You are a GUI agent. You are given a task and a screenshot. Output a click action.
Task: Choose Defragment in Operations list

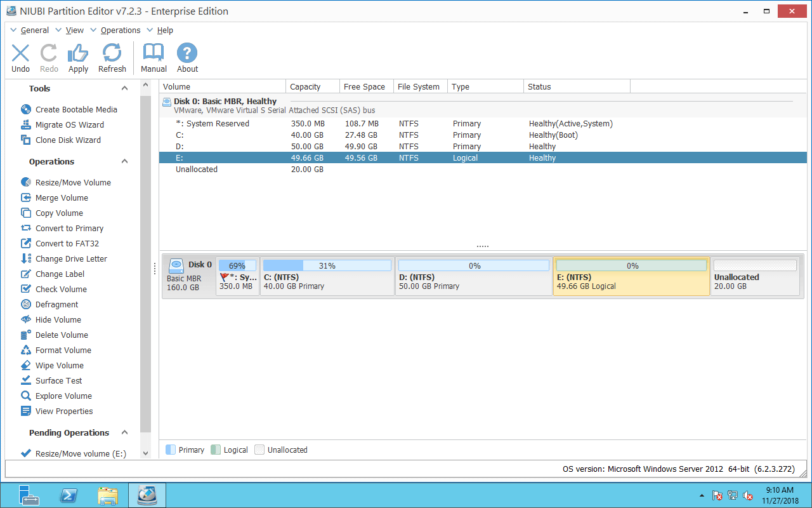56,305
